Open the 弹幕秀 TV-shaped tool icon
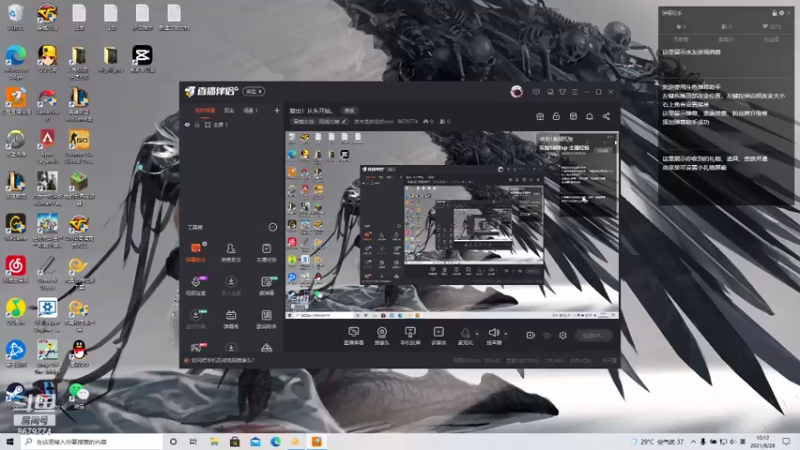This screenshot has width=800, height=450. click(x=231, y=319)
